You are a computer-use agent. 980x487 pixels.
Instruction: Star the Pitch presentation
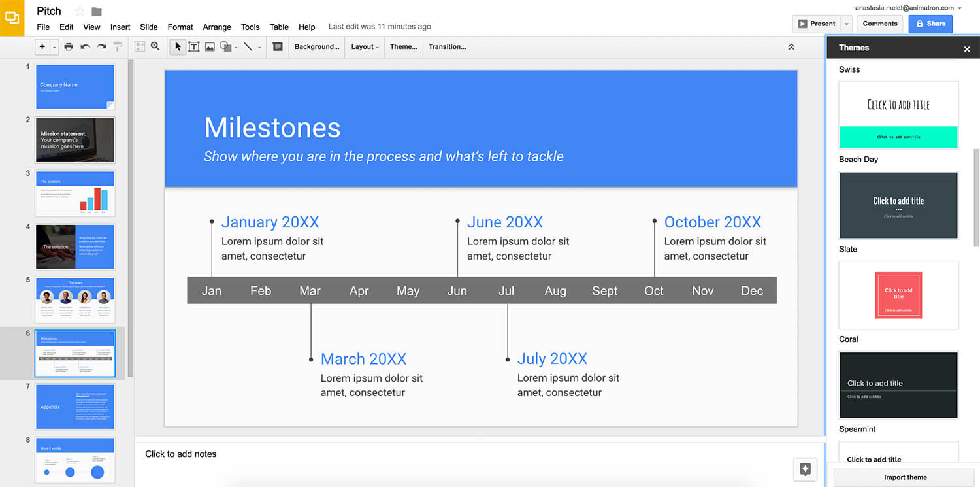[80, 11]
